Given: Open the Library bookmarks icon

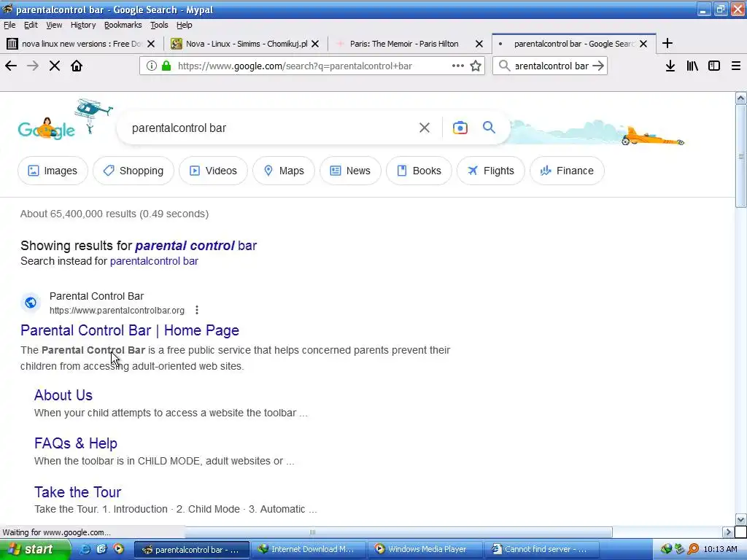Looking at the screenshot, I should click(692, 66).
